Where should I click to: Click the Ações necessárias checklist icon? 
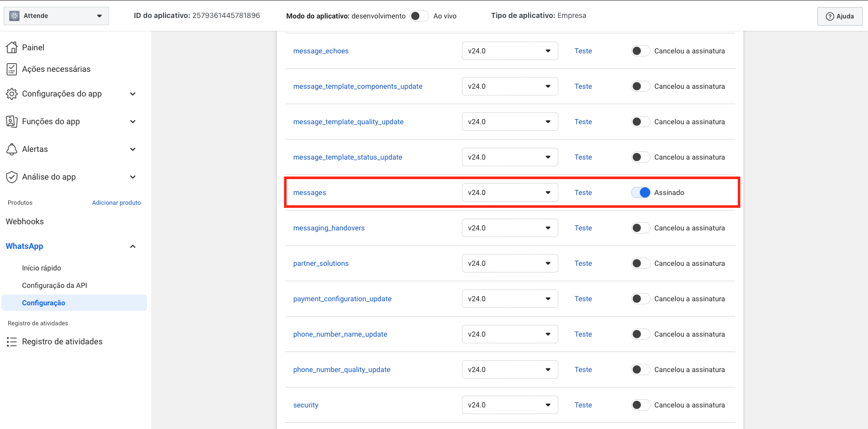[12, 69]
